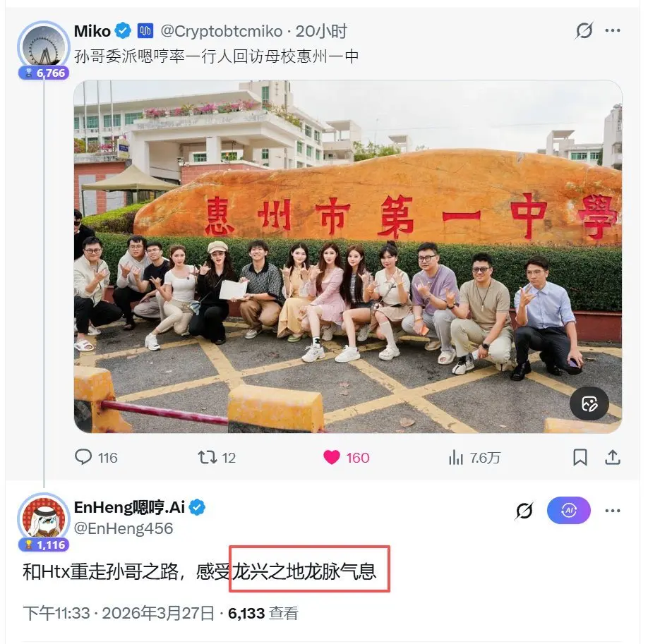Toggle the bookmark icon on Miko's post

pos(580,457)
